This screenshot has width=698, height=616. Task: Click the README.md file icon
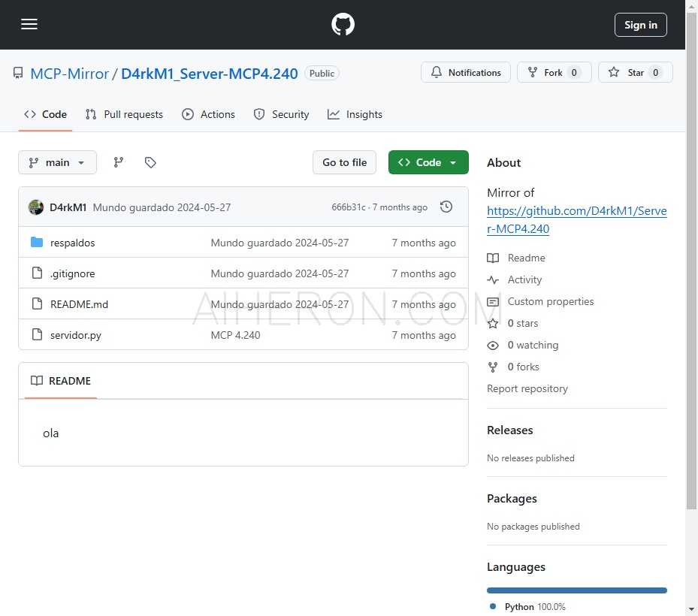pos(37,303)
